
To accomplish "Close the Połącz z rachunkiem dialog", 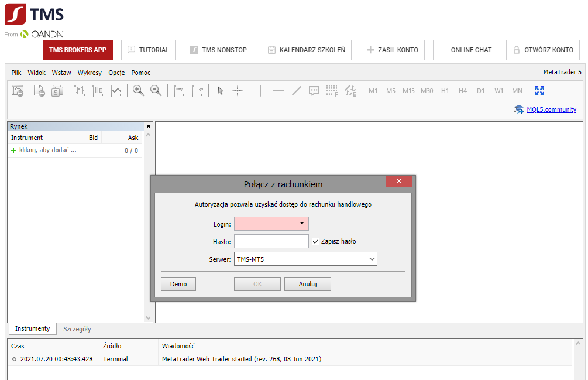I will click(x=398, y=181).
